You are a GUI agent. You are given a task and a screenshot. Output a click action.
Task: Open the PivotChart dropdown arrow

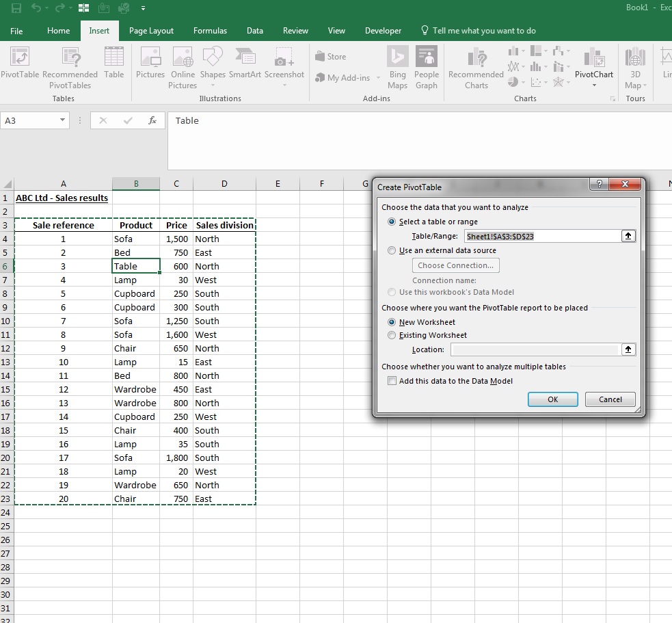[x=595, y=85]
